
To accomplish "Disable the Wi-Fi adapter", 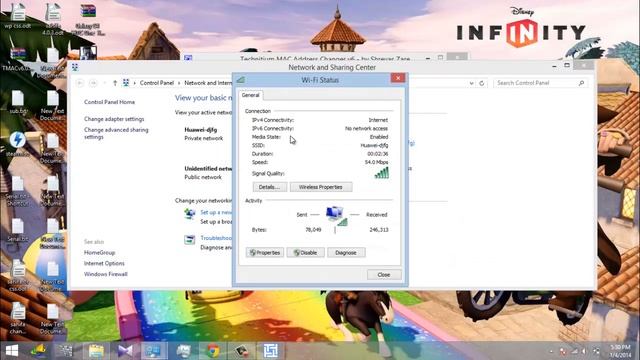I will (x=306, y=253).
